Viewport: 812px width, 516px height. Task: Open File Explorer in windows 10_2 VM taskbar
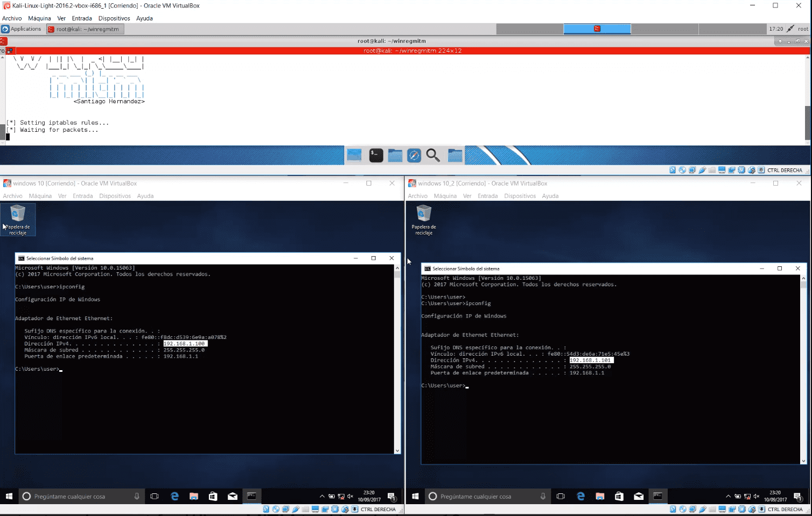coord(600,496)
